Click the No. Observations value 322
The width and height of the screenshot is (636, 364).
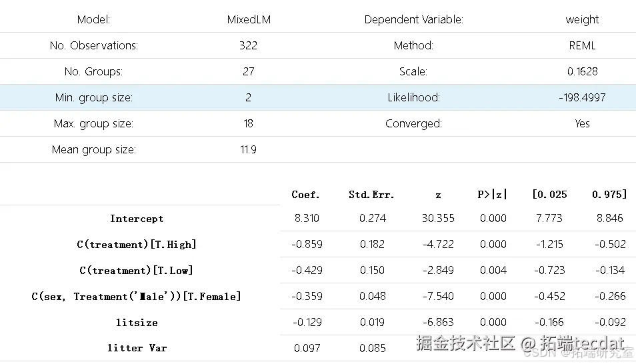click(248, 46)
